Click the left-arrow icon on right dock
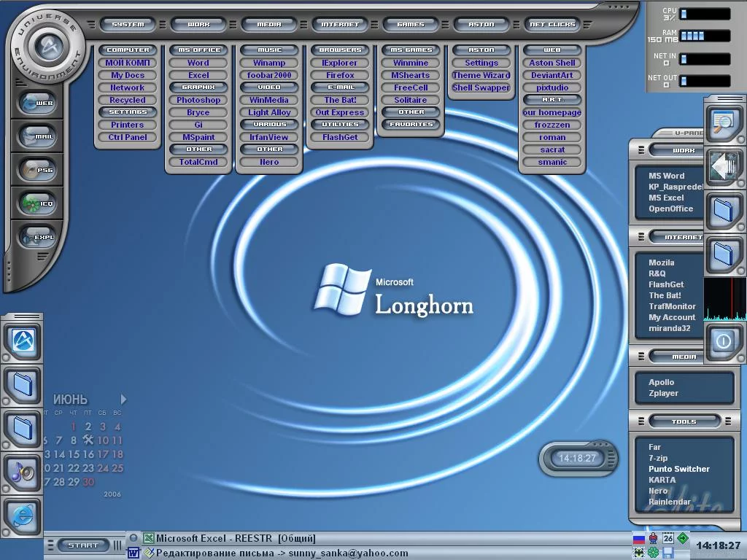The height and width of the screenshot is (560, 747). click(723, 167)
